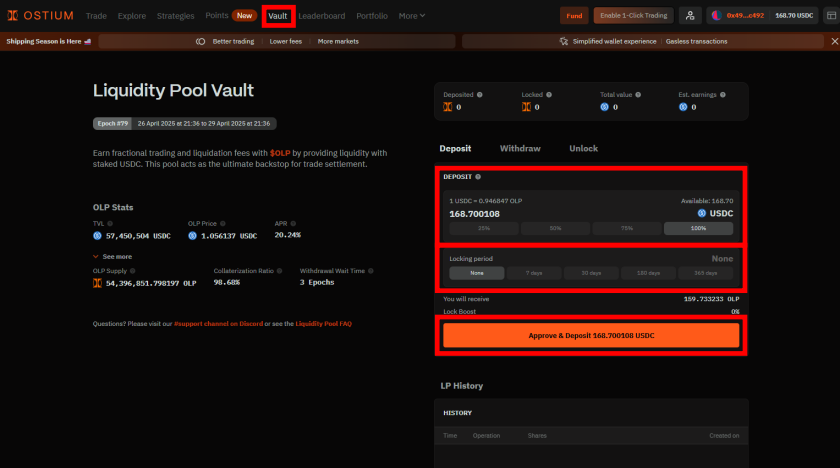Viewport: 840px width, 468px height.
Task: Select None locking period
Action: [477, 273]
